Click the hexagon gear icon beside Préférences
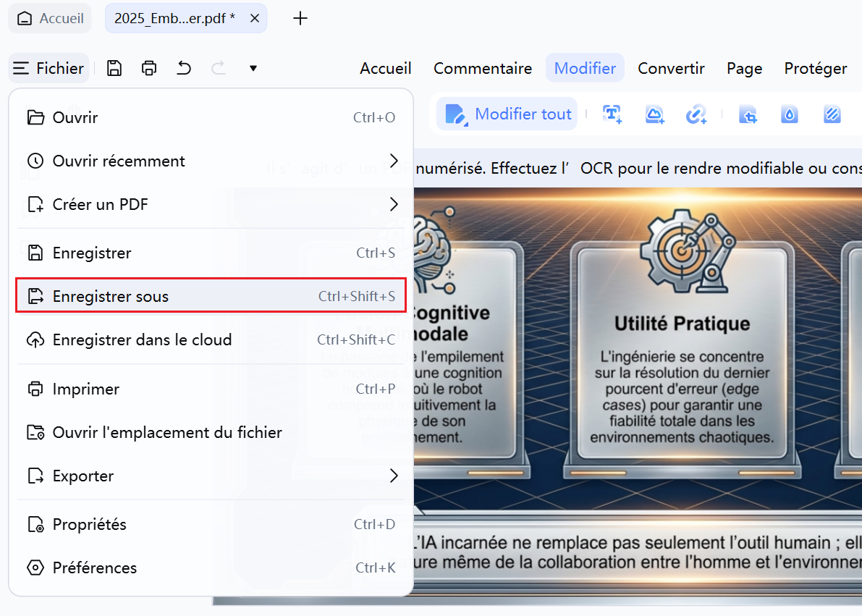This screenshot has width=862, height=616. click(x=35, y=568)
